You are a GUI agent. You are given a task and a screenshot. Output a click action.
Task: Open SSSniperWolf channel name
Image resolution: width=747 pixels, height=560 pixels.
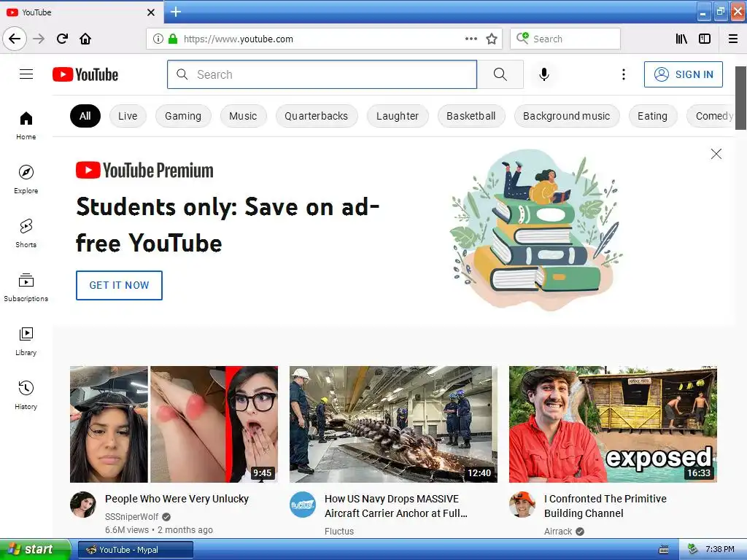point(131,517)
